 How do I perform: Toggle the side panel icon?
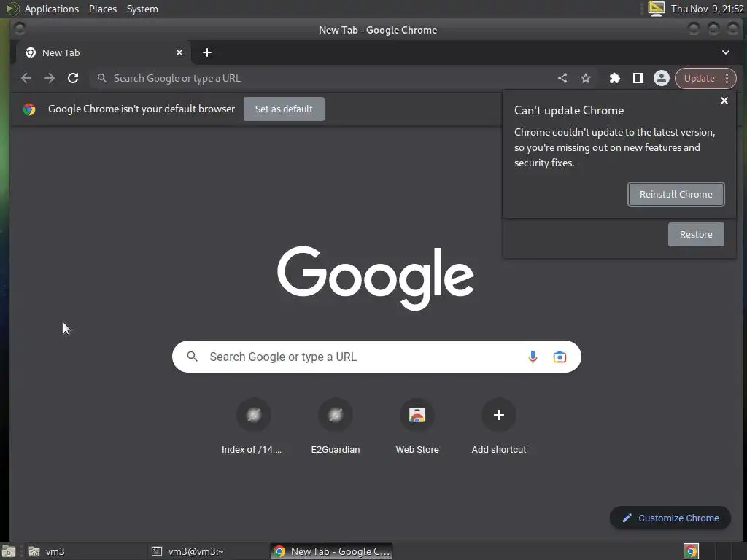[x=638, y=78]
